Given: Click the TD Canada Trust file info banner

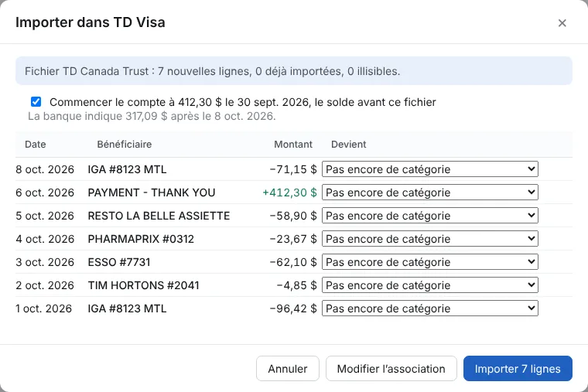Looking at the screenshot, I should pyautogui.click(x=294, y=71).
